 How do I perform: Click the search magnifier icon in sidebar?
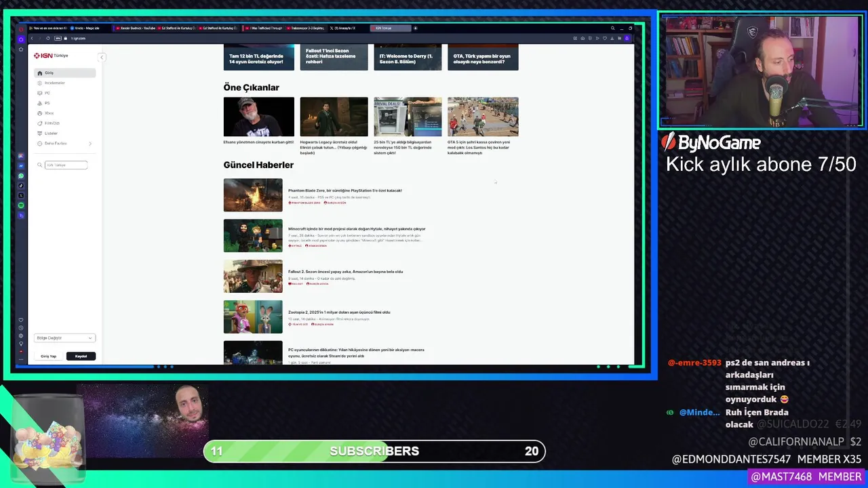tap(40, 165)
